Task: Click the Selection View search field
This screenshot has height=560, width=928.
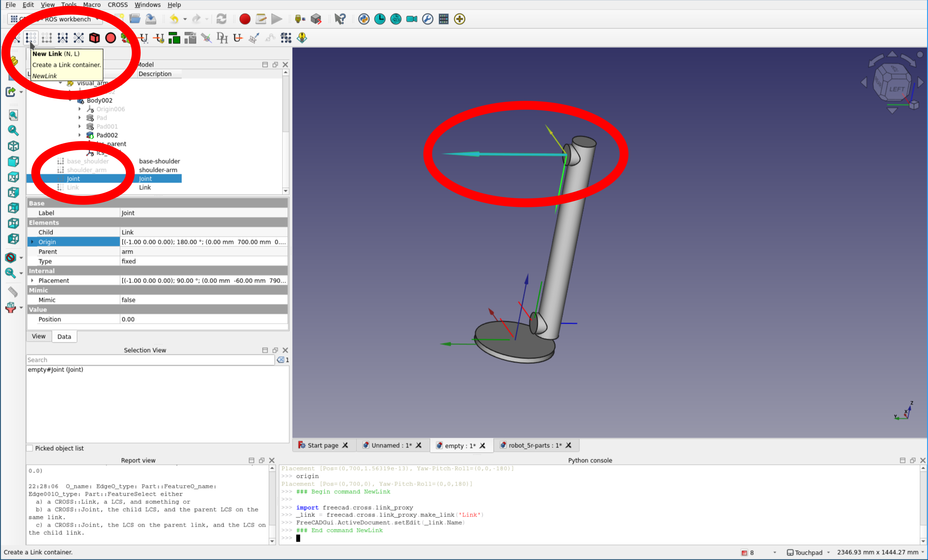Action: [150, 360]
